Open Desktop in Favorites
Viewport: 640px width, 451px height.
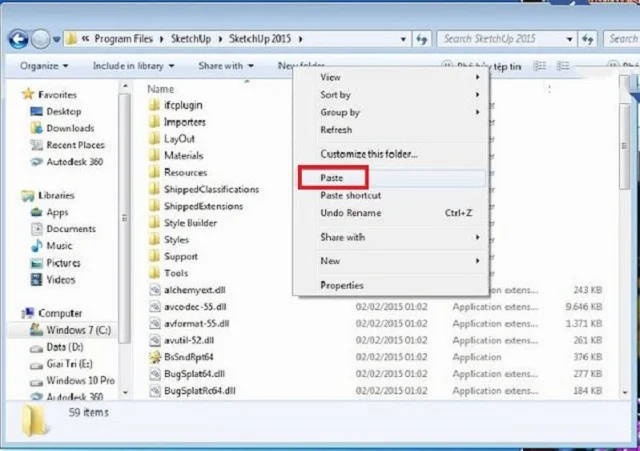pos(64,111)
